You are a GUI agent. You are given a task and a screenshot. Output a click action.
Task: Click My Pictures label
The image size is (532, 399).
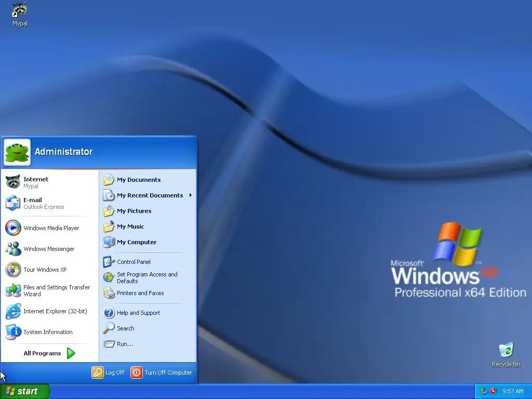pos(134,211)
